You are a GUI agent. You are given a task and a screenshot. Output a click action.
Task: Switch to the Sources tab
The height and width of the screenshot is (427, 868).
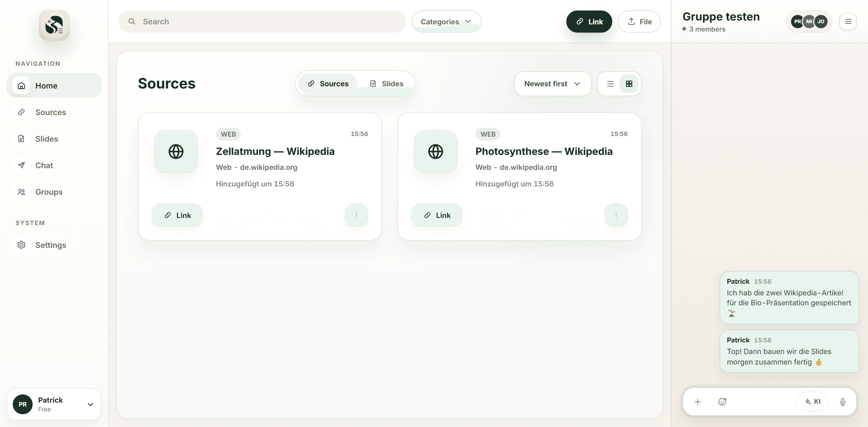pyautogui.click(x=328, y=84)
